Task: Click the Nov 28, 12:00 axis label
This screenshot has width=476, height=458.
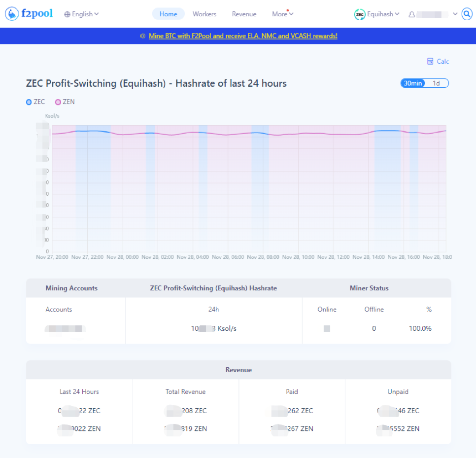Action: click(x=333, y=257)
